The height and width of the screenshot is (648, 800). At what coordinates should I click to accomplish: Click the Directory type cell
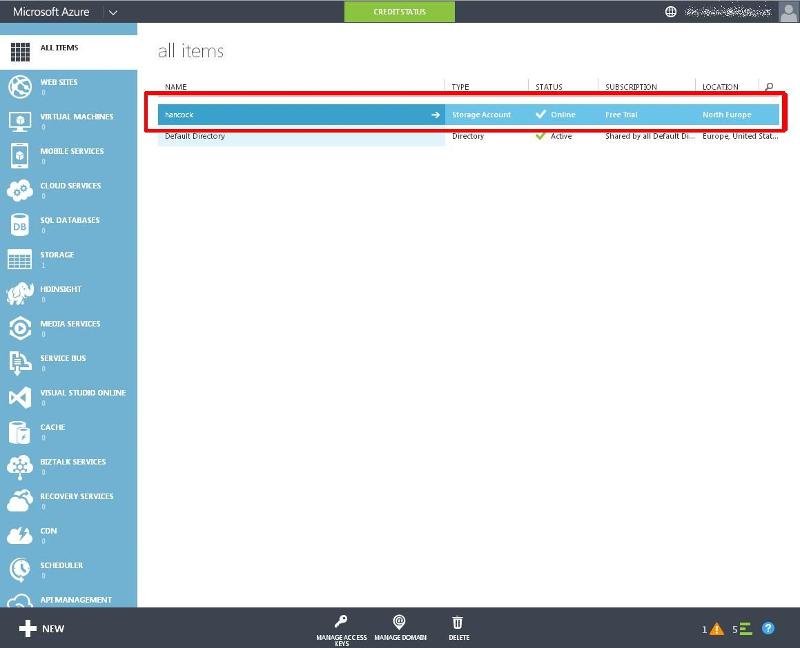pyautogui.click(x=468, y=136)
